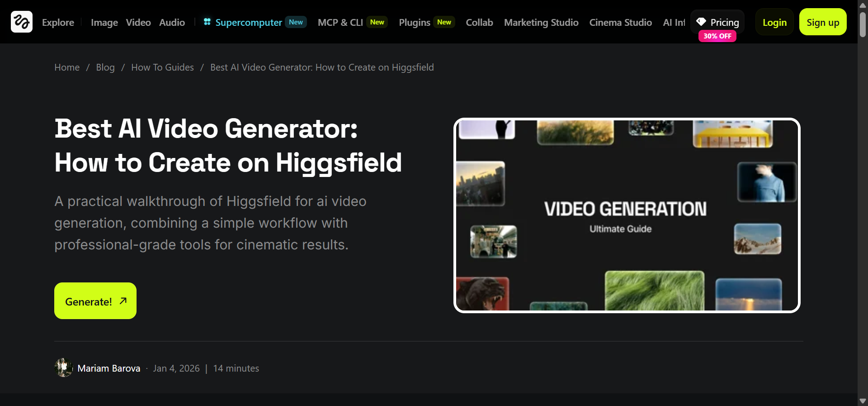
Task: Click the 30% OFF badge
Action: tap(717, 36)
